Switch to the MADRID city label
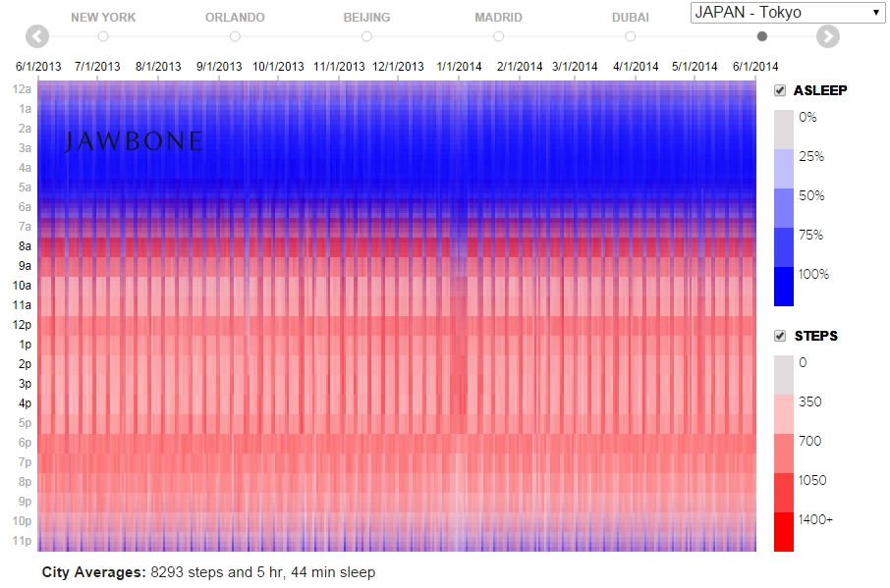 (x=498, y=18)
